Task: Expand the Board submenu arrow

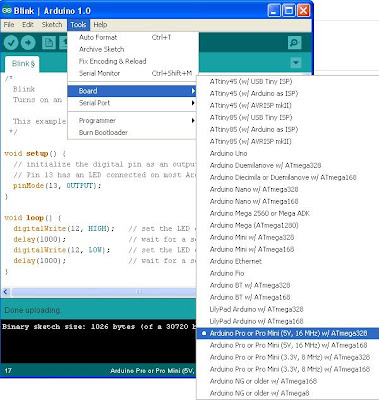Action: pyautogui.click(x=193, y=91)
